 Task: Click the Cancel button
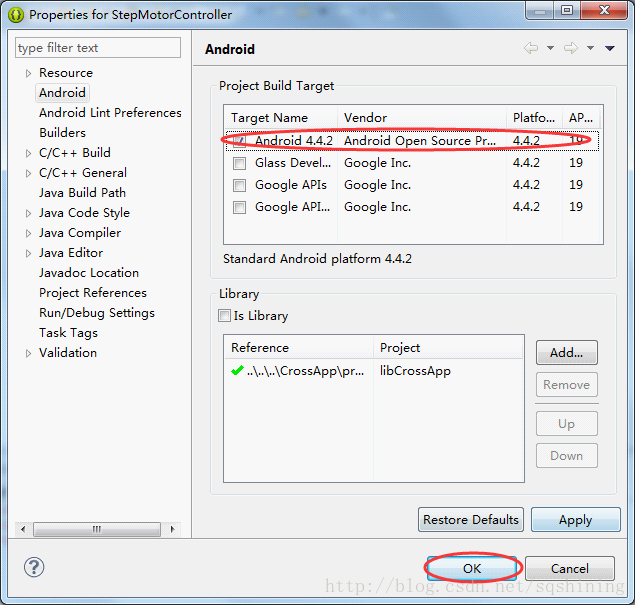coord(569,568)
